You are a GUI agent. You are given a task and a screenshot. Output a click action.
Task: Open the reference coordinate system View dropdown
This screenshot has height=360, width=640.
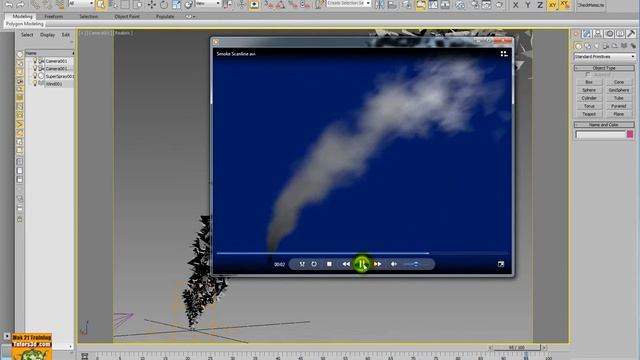point(207,3)
